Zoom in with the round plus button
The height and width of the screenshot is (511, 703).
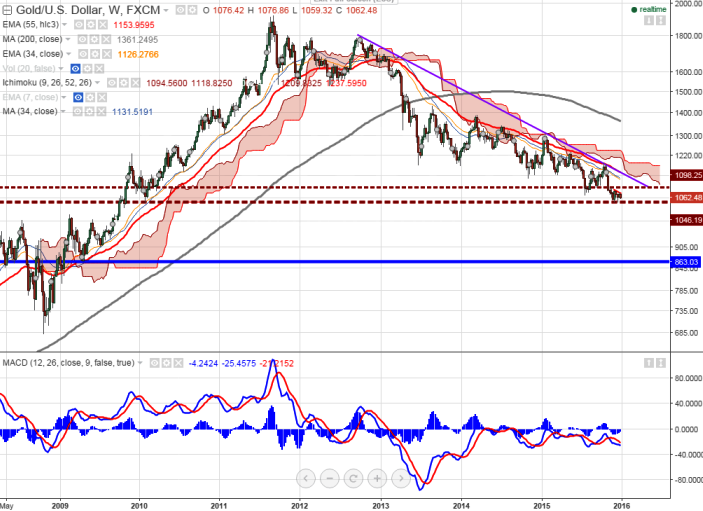(x=377, y=479)
